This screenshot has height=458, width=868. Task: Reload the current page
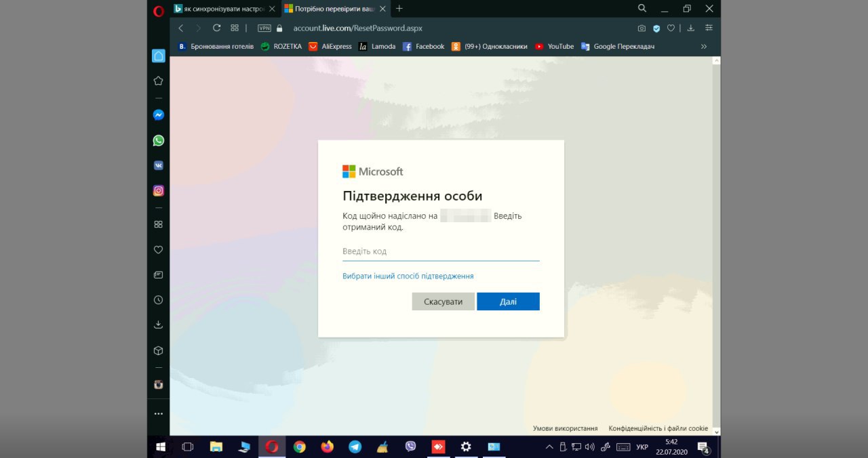216,28
